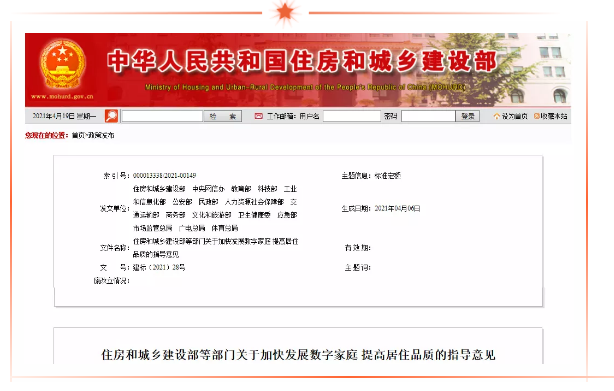Click the orange bookmark-site icon
614x391 pixels.
536,116
